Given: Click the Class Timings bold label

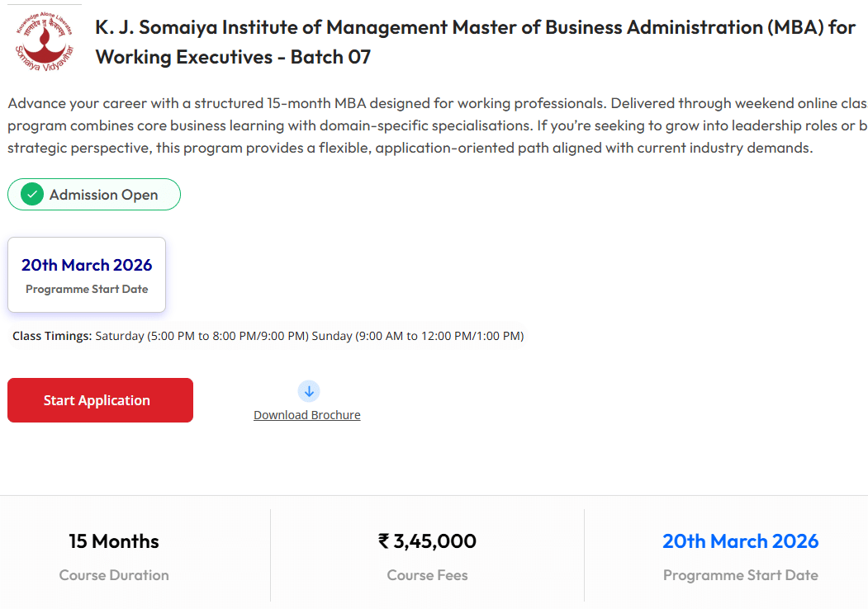Looking at the screenshot, I should tap(52, 336).
